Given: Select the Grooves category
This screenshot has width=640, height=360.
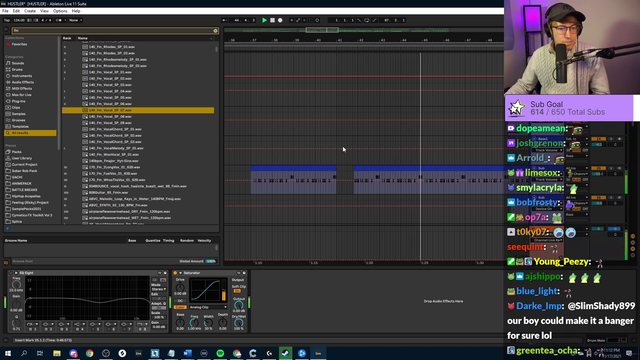Looking at the screenshot, I should tap(18, 120).
